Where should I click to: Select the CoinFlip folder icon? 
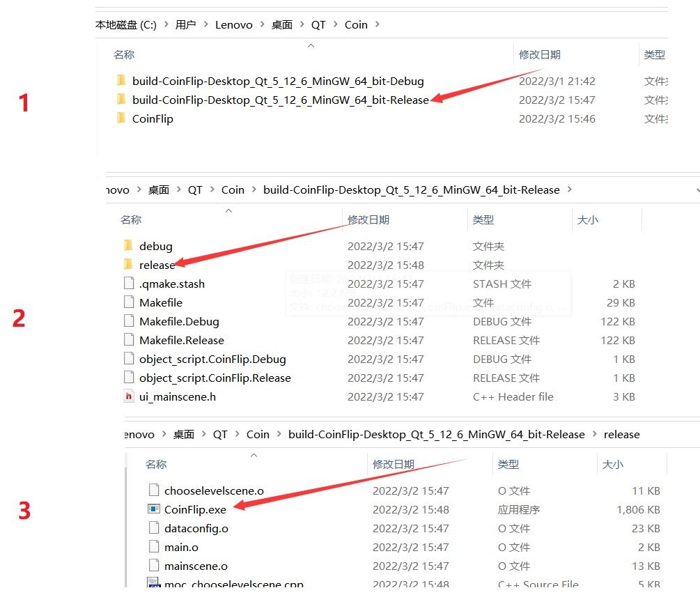[121, 118]
